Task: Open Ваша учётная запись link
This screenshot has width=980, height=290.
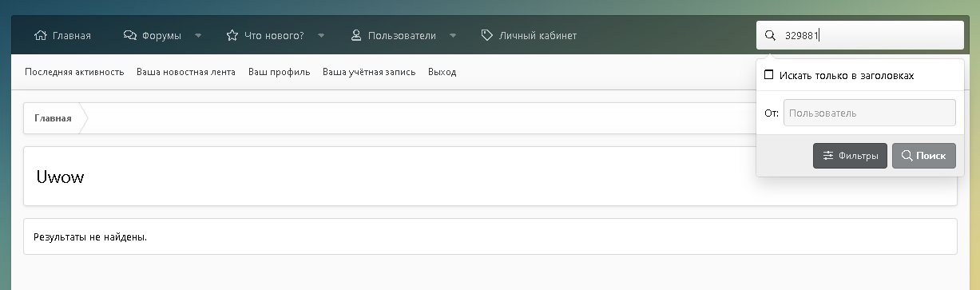Action: click(x=369, y=72)
